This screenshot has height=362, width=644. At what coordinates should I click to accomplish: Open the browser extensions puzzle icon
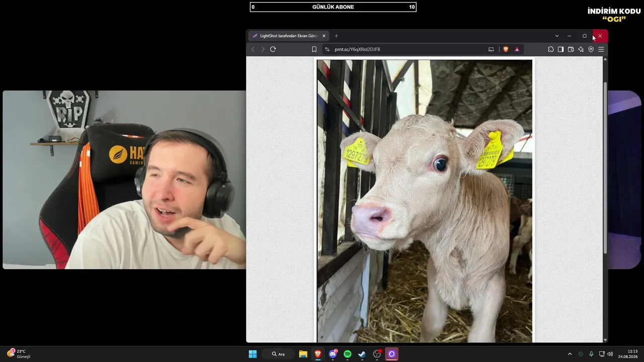coord(551,49)
